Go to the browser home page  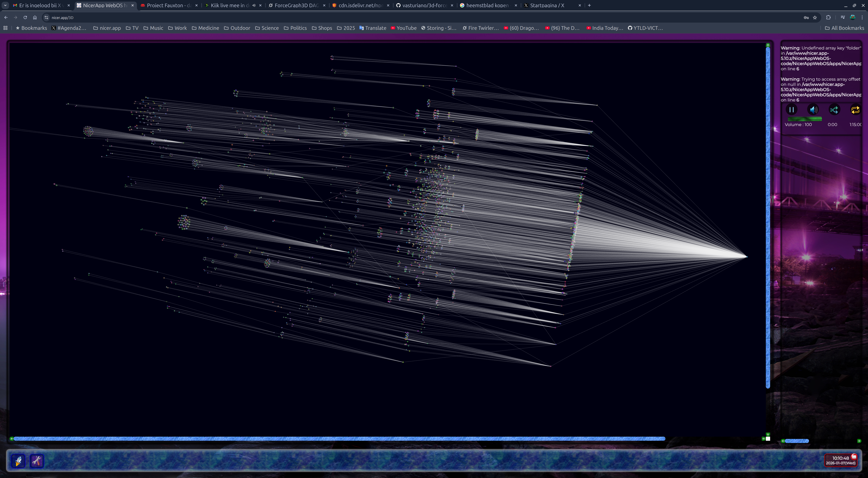[35, 18]
